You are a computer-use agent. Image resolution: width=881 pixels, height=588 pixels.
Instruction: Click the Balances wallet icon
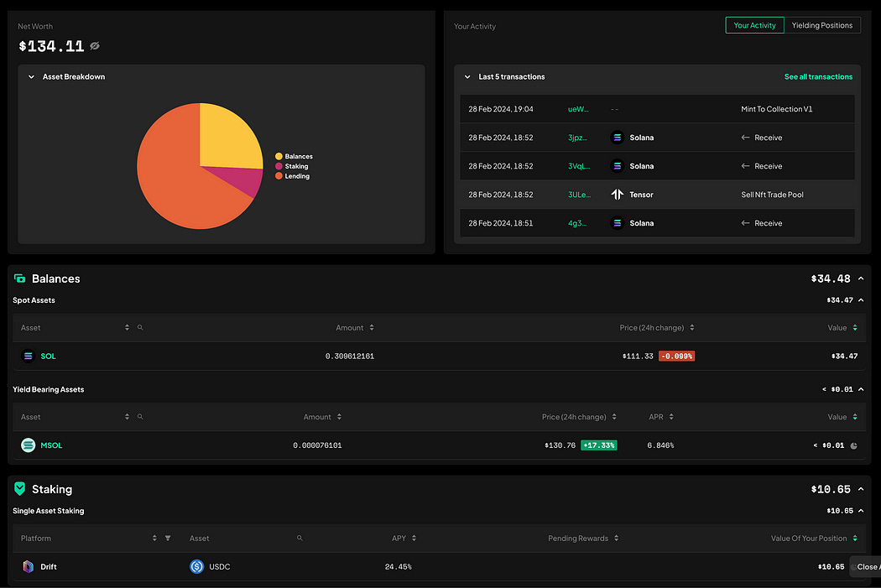(x=19, y=278)
